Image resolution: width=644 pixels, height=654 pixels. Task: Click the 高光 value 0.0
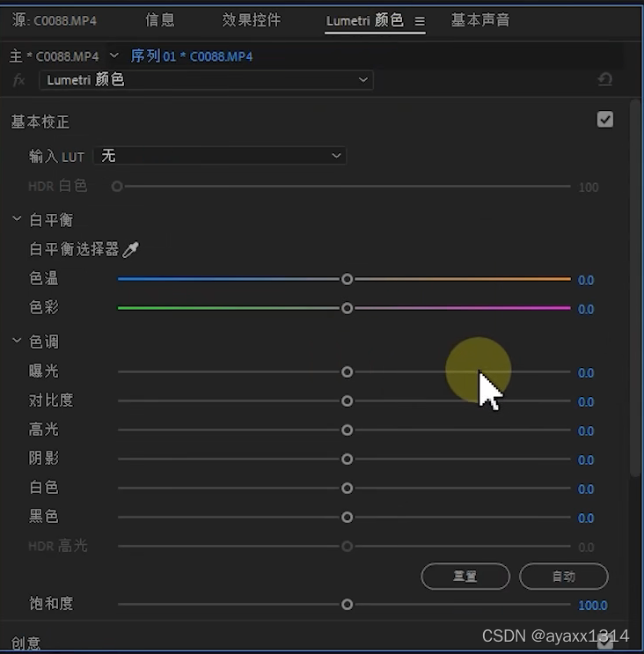586,431
